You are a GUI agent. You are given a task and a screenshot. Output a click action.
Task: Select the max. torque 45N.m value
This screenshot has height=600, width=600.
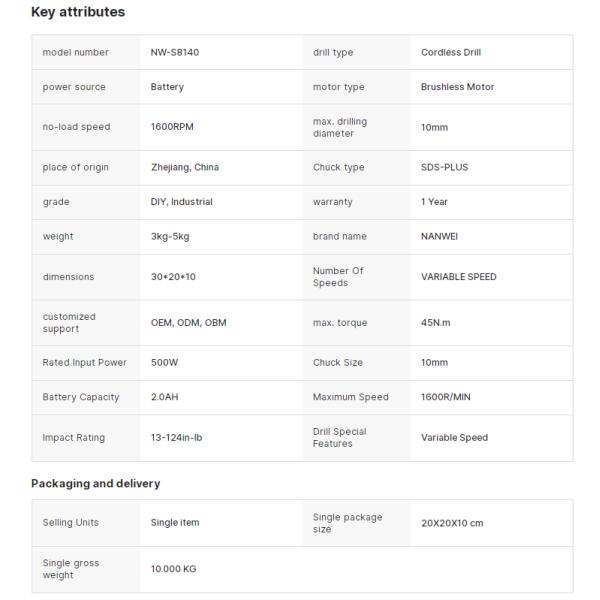(438, 322)
